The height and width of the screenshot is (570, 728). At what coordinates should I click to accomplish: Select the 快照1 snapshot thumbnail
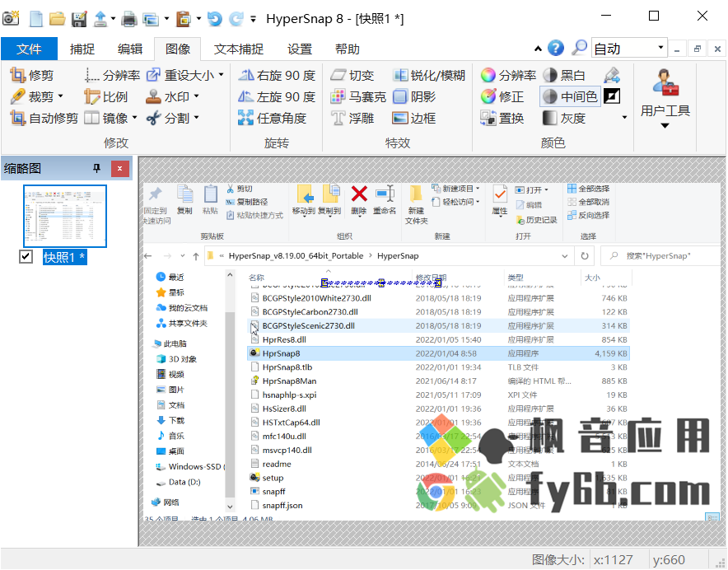pos(65,216)
